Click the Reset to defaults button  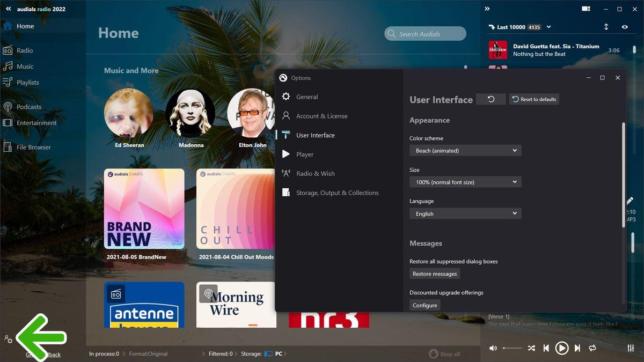(534, 99)
